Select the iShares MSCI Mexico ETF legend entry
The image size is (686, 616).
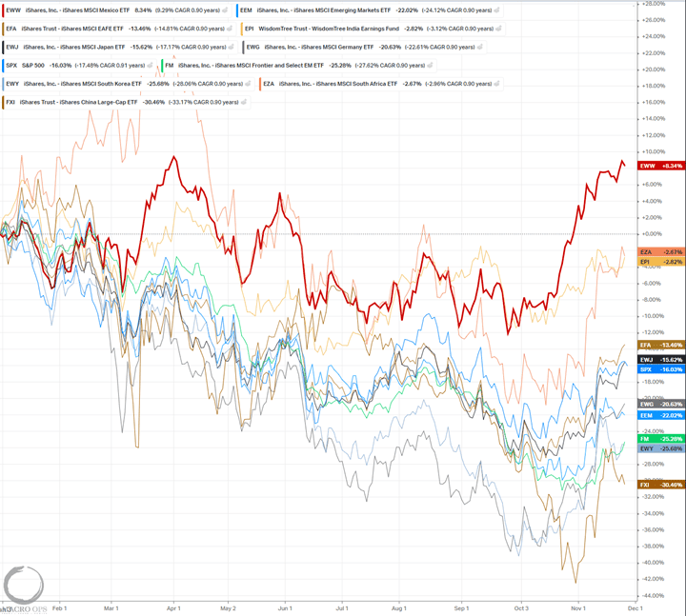(116, 10)
